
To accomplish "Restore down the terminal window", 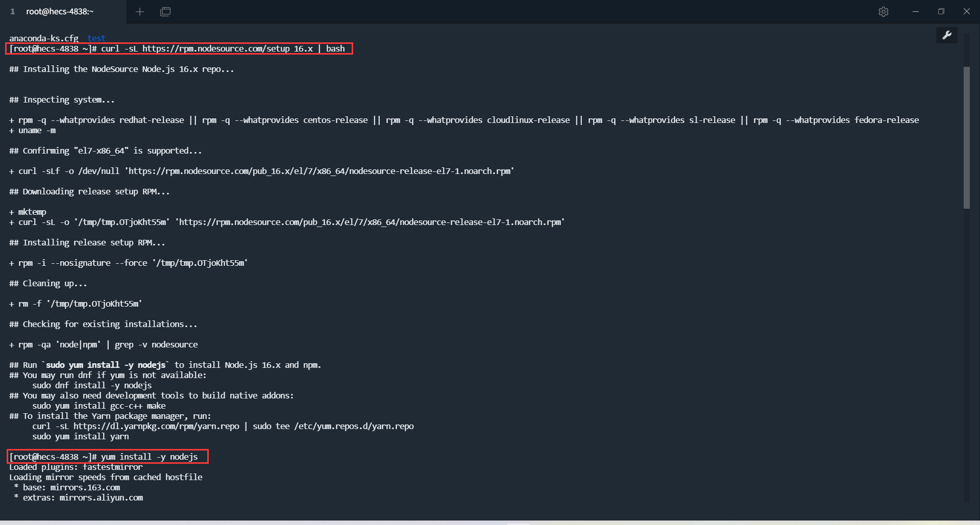I will (x=941, y=12).
